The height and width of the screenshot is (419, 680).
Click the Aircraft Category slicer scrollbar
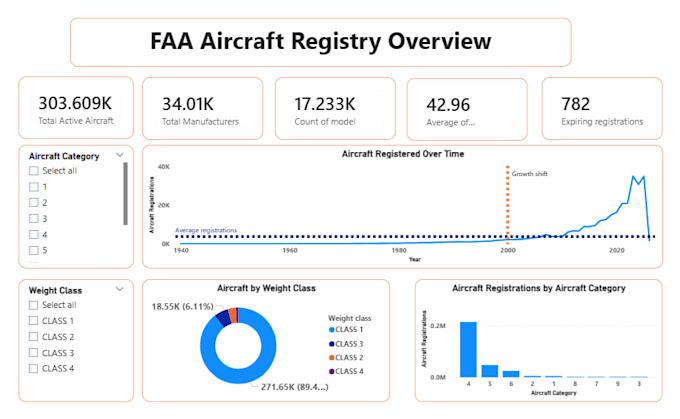(125, 193)
